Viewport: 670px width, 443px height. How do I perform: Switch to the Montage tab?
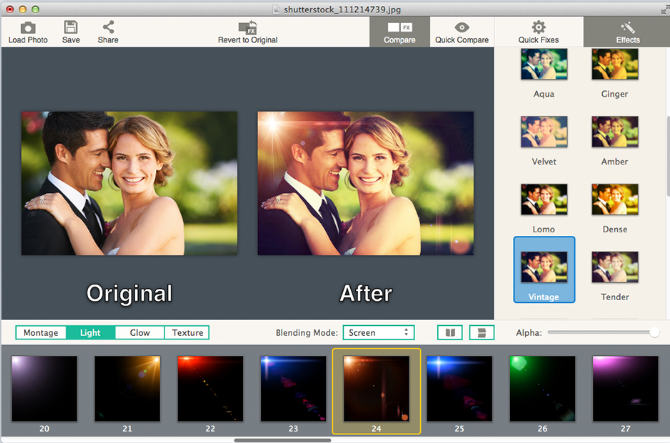click(x=41, y=333)
